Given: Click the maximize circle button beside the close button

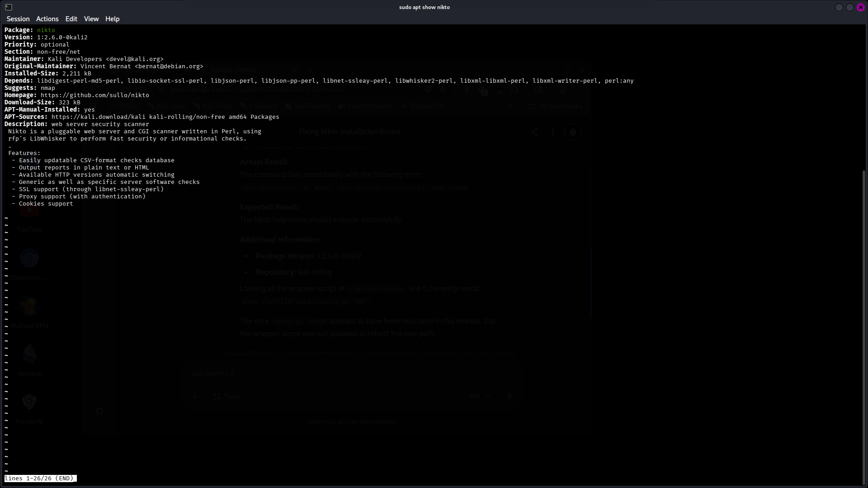Looking at the screenshot, I should (x=850, y=7).
